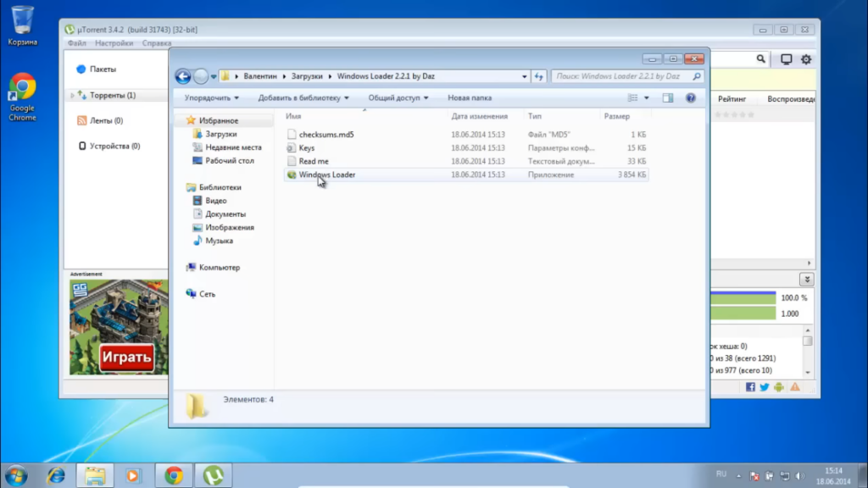The height and width of the screenshot is (488, 868).
Task: Click the warning triangle icon in uTorrent
Action: [795, 387]
